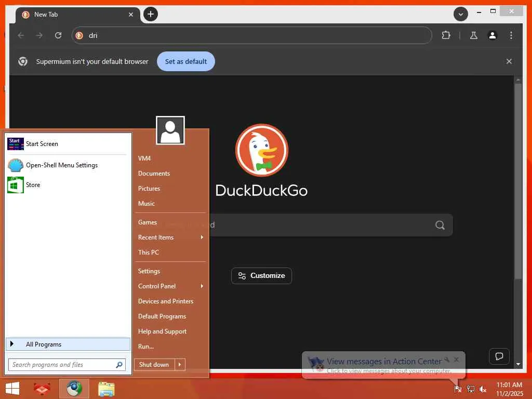
Task: Click the Shut down button
Action: click(x=154, y=365)
